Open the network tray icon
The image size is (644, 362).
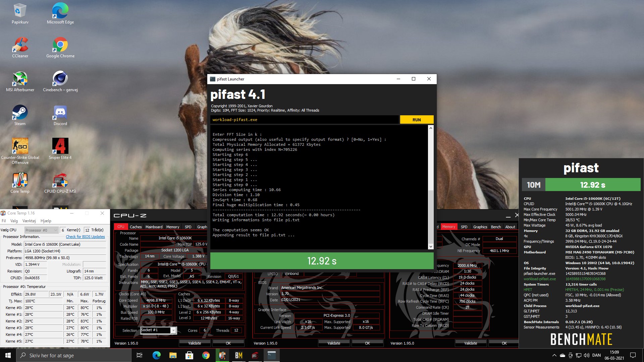[579, 355]
